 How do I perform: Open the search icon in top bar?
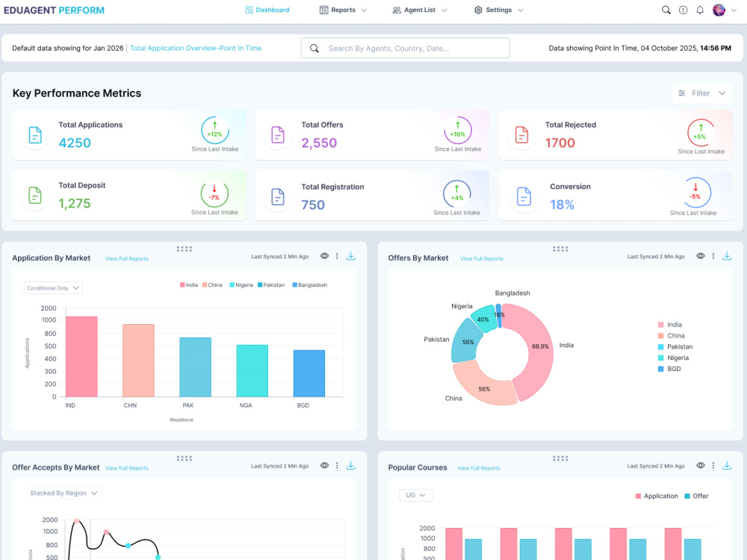[x=666, y=10]
